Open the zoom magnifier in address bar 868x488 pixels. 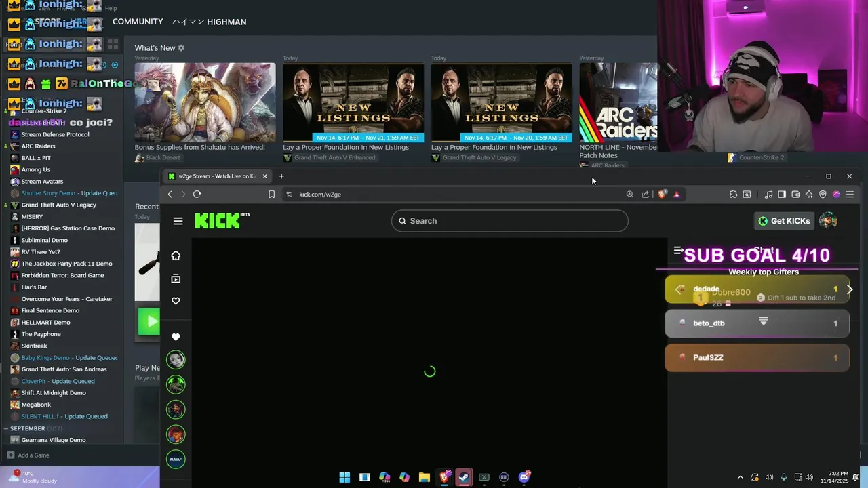click(629, 195)
